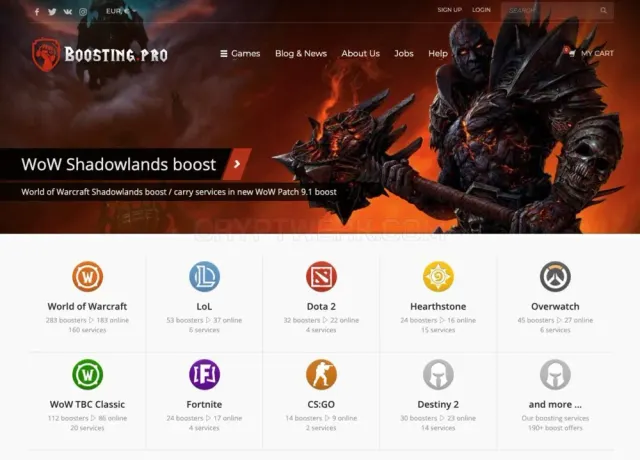Open the WoW TBC Classic title link
The image size is (640, 460).
[x=87, y=404]
